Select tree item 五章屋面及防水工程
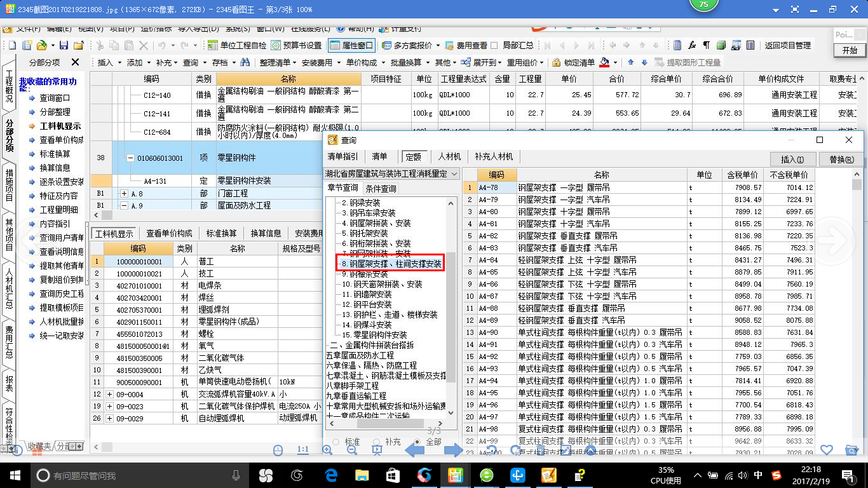The image size is (868, 488). click(360, 355)
